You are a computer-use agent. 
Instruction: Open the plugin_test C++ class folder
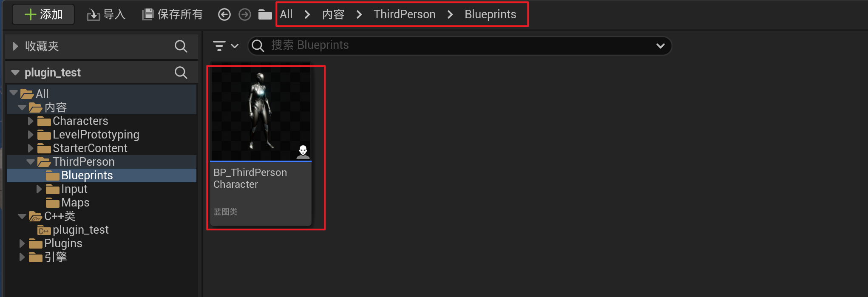tap(80, 230)
